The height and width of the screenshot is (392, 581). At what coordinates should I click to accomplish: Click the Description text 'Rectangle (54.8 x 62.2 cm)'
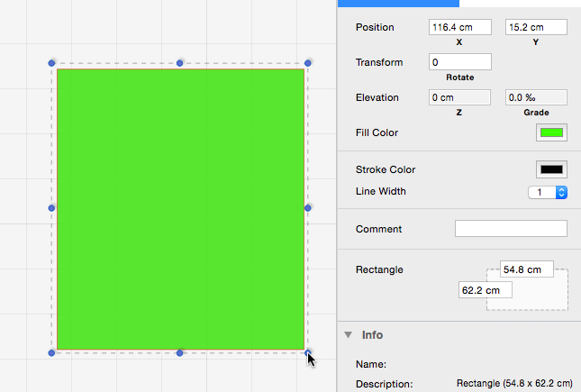[x=514, y=384]
